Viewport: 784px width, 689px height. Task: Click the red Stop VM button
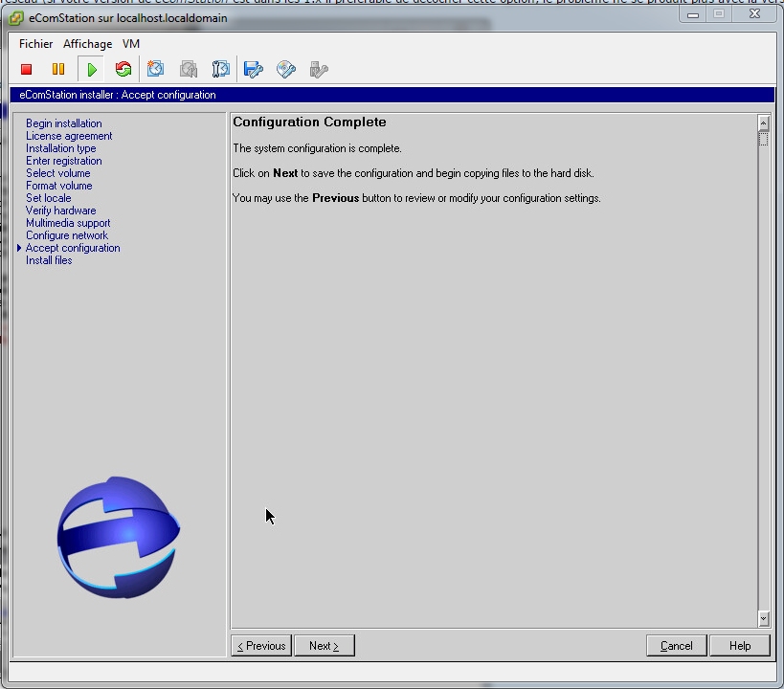(27, 69)
